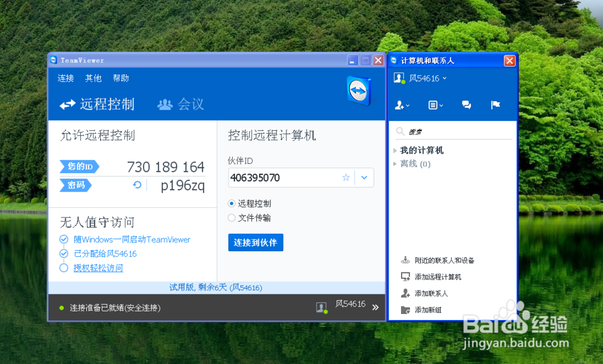Screen dimensions: 603x364
Task: Click TeamViewer title bar icon
Action: pyautogui.click(x=54, y=60)
